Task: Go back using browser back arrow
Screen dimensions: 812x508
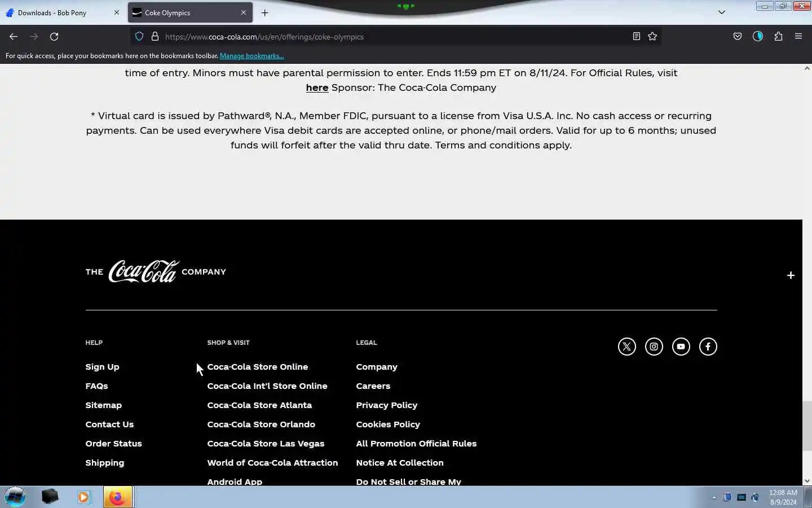Action: click(x=14, y=37)
